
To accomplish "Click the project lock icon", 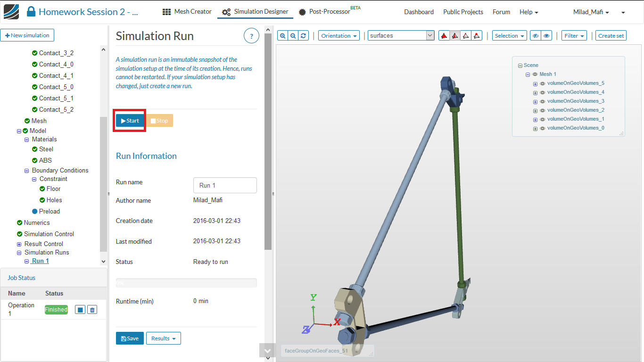I will coord(31,12).
